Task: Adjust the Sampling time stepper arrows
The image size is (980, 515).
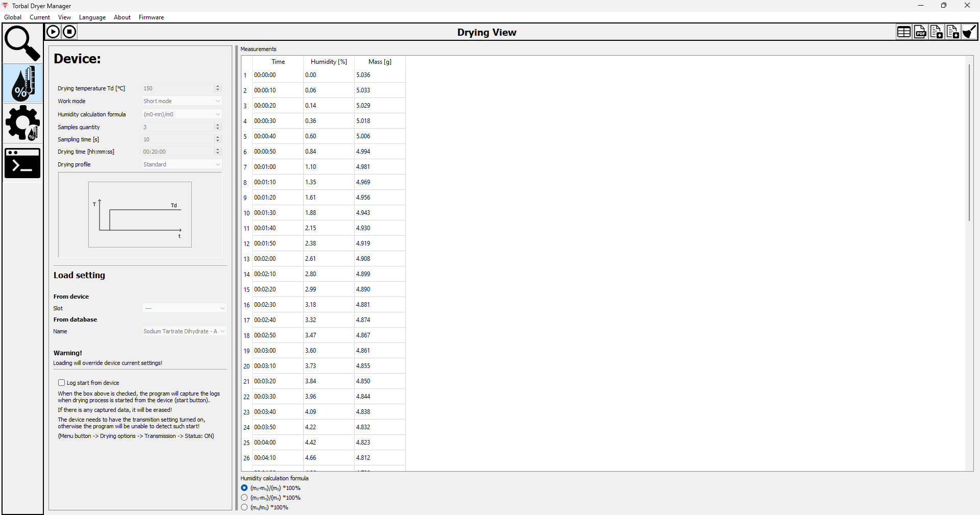Action: [217, 139]
